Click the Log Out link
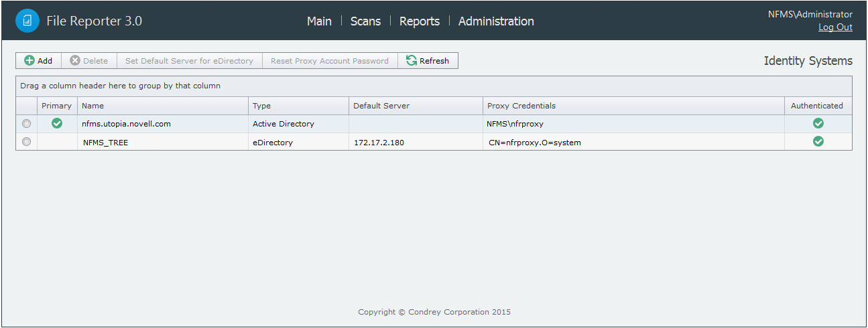Screen dimensions: 868x328 pos(835,27)
